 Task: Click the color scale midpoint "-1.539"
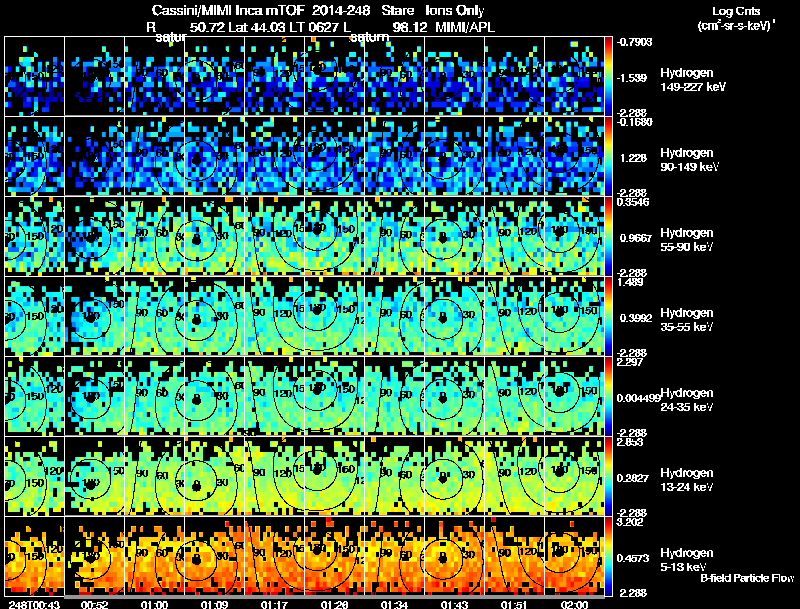(x=632, y=78)
